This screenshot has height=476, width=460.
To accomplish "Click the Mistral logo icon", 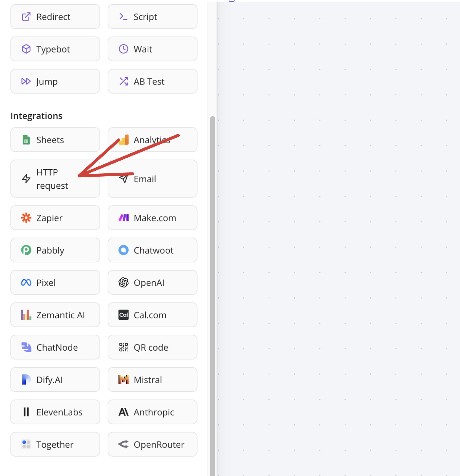I will [124, 380].
